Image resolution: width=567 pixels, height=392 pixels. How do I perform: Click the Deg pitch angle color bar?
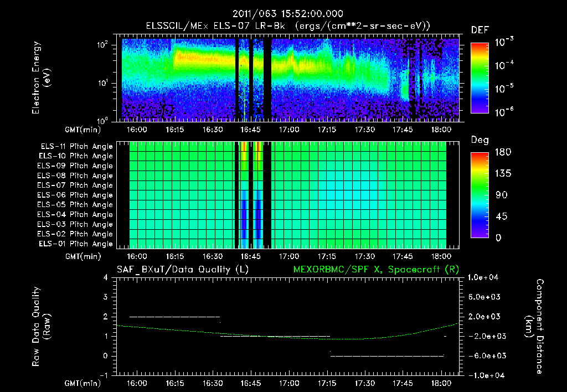tap(480, 195)
